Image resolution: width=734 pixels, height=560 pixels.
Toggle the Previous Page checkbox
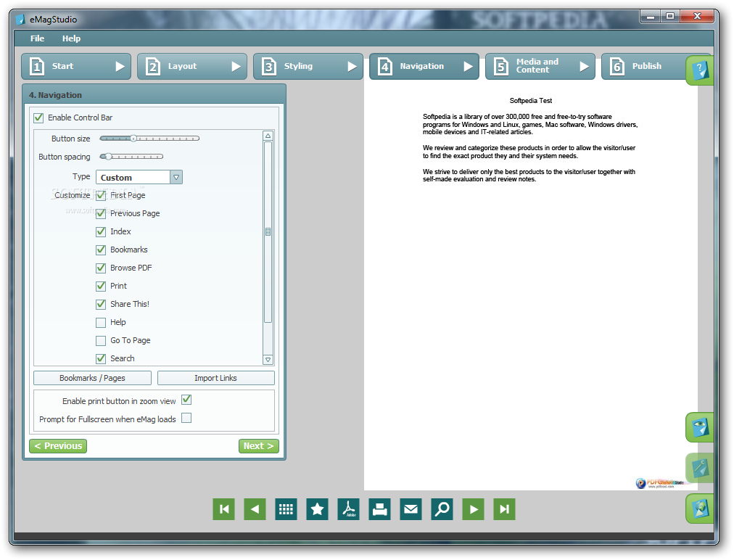[101, 213]
